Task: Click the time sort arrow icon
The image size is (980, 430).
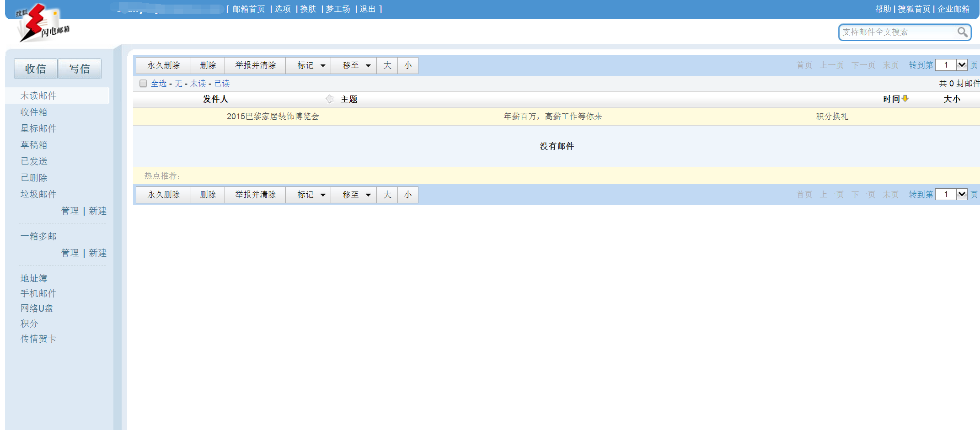Action: [x=905, y=99]
